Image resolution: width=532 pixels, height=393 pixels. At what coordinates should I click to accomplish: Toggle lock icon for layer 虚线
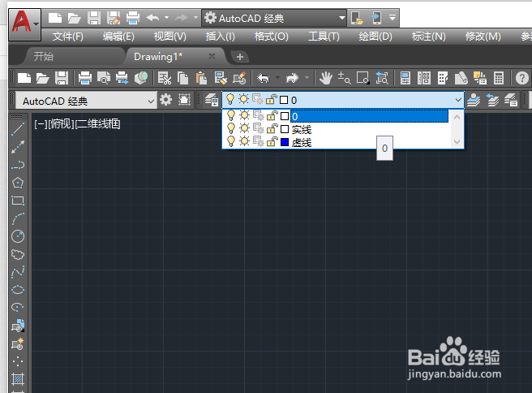point(272,141)
